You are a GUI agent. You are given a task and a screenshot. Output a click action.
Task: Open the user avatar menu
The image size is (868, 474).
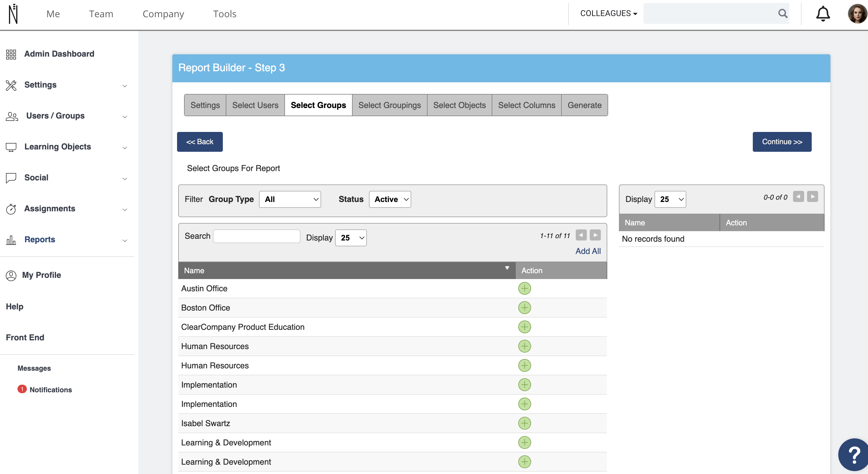(857, 14)
